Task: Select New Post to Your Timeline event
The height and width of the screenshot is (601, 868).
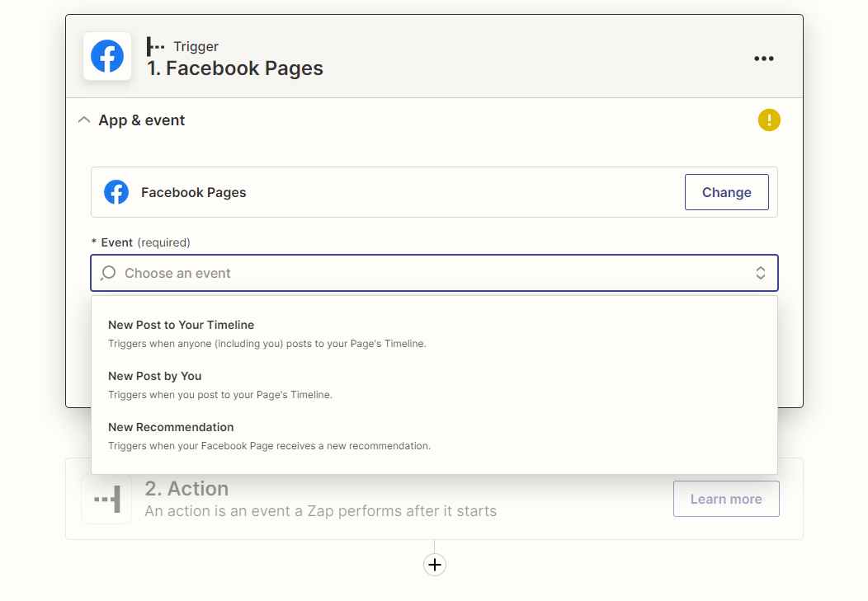Action: tap(435, 333)
